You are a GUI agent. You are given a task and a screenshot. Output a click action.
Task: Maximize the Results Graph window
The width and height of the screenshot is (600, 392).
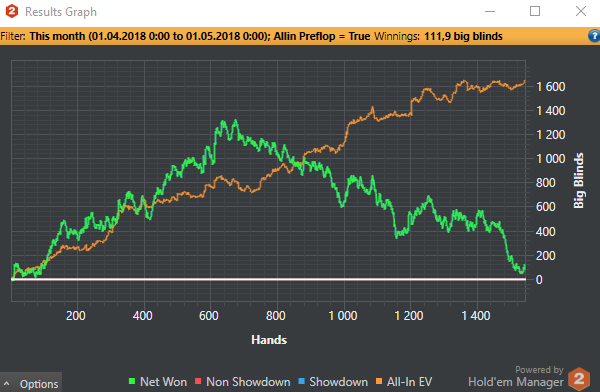(535, 11)
